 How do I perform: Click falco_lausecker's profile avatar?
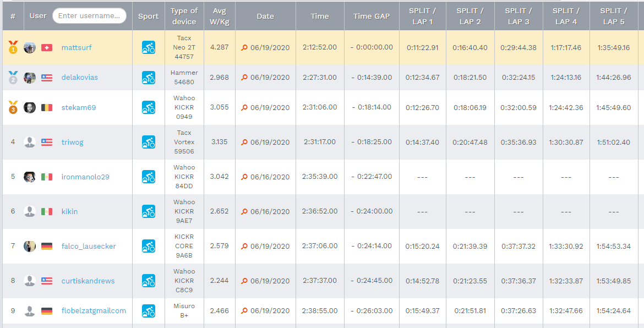30,247
